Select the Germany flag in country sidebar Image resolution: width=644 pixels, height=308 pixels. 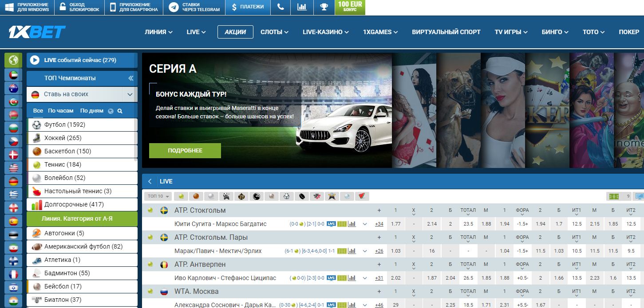point(13,181)
